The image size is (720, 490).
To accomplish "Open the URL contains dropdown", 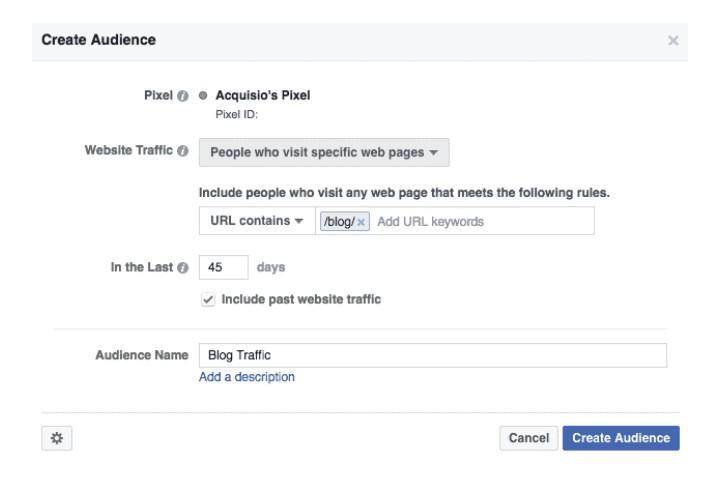I will pos(257,221).
